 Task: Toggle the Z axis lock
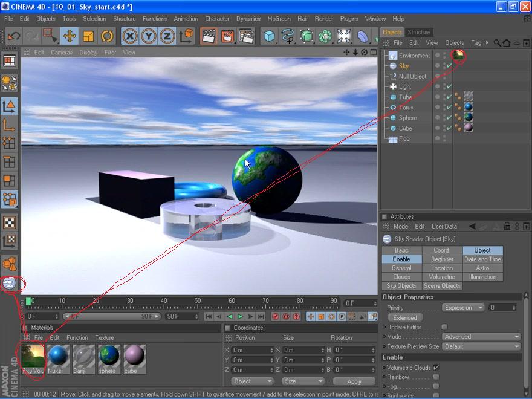pos(167,36)
